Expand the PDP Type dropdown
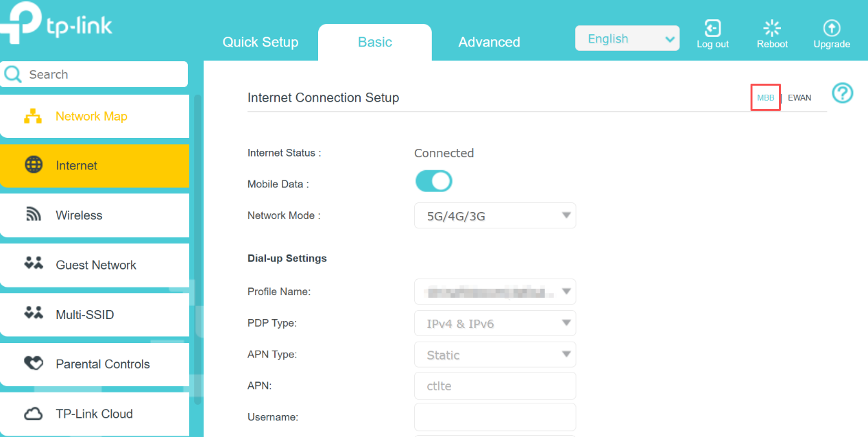 click(x=495, y=323)
